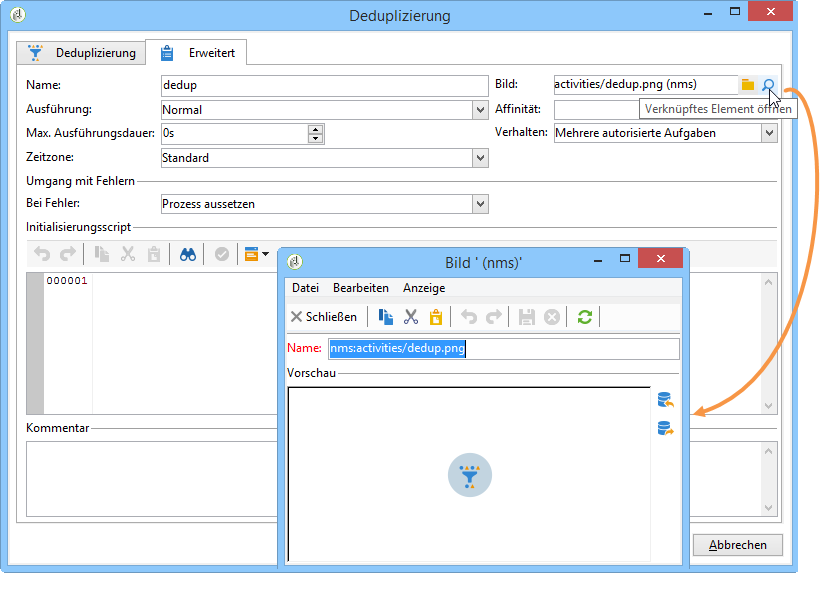
Task: Click the green refresh icon in Bild window
Action: tap(584, 317)
